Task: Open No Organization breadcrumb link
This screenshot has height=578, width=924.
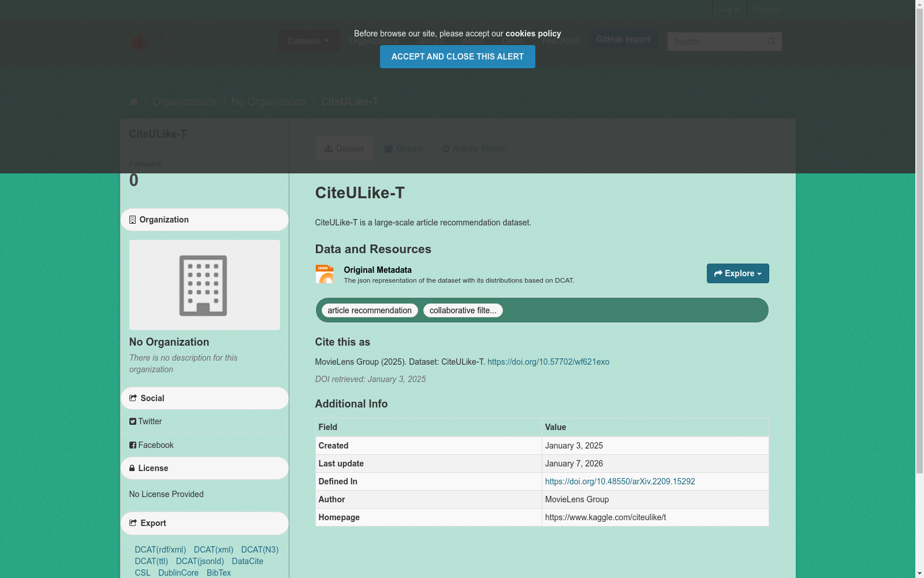Action: [269, 102]
